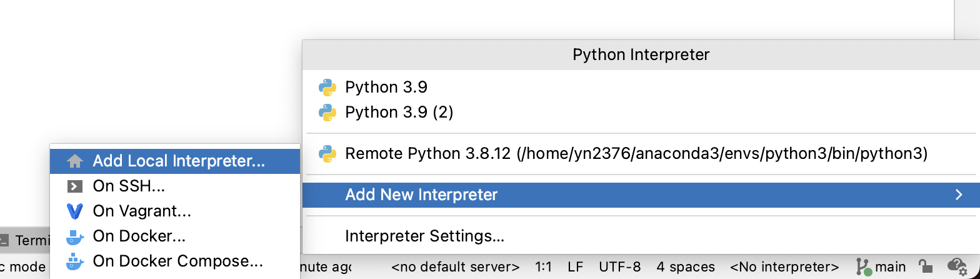Click the Docker whale icon beside On Docker
Viewport: 980px width, 279px height.
click(74, 236)
